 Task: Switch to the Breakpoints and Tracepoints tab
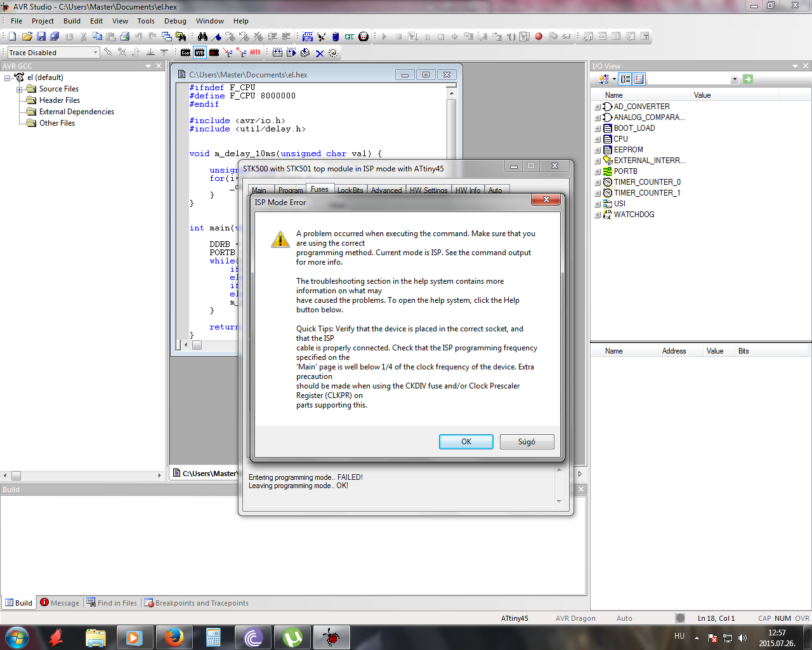point(197,603)
